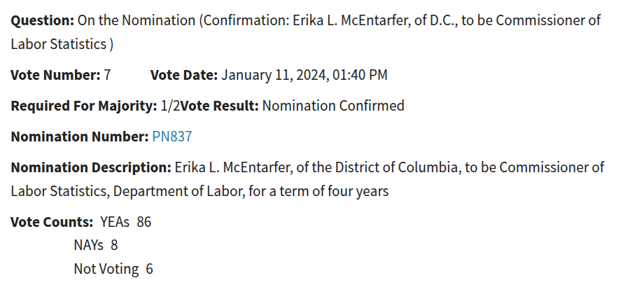Click the bold Question label
This screenshot has width=644, height=292.
click(42, 20)
